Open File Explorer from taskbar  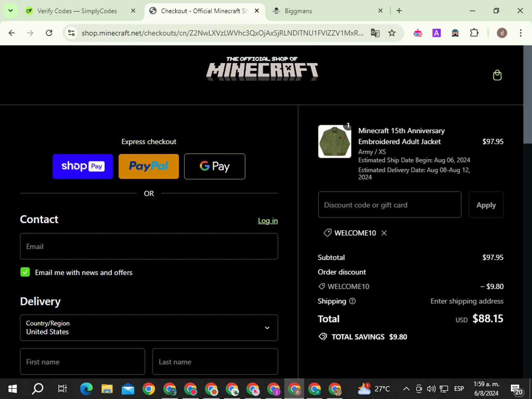(107, 389)
